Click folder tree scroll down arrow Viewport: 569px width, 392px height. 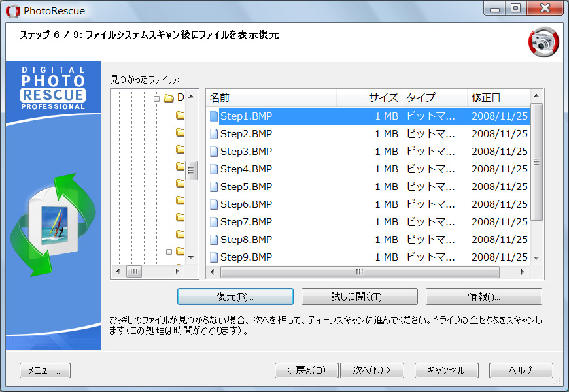click(191, 257)
